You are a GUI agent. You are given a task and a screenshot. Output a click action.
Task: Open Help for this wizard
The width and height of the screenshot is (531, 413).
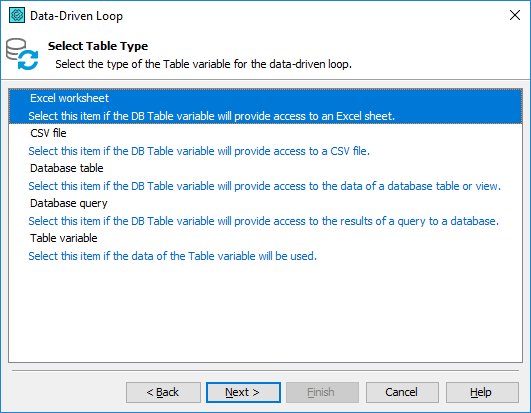(482, 392)
